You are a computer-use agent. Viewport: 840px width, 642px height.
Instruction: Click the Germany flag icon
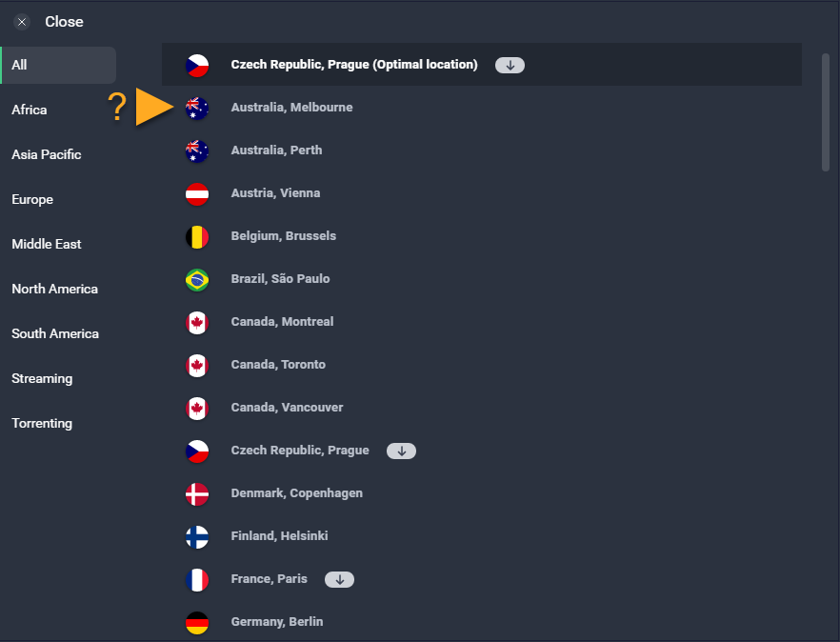click(197, 623)
